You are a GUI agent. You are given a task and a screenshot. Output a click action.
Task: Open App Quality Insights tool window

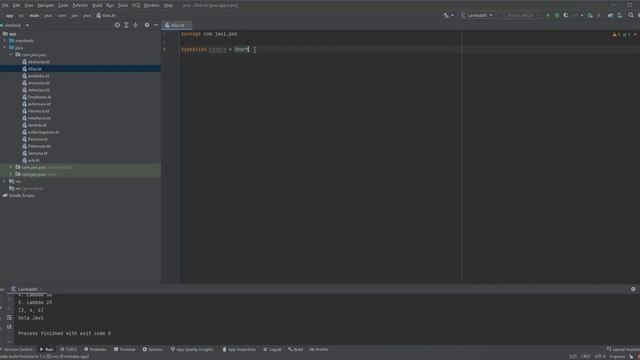[x=192, y=349]
